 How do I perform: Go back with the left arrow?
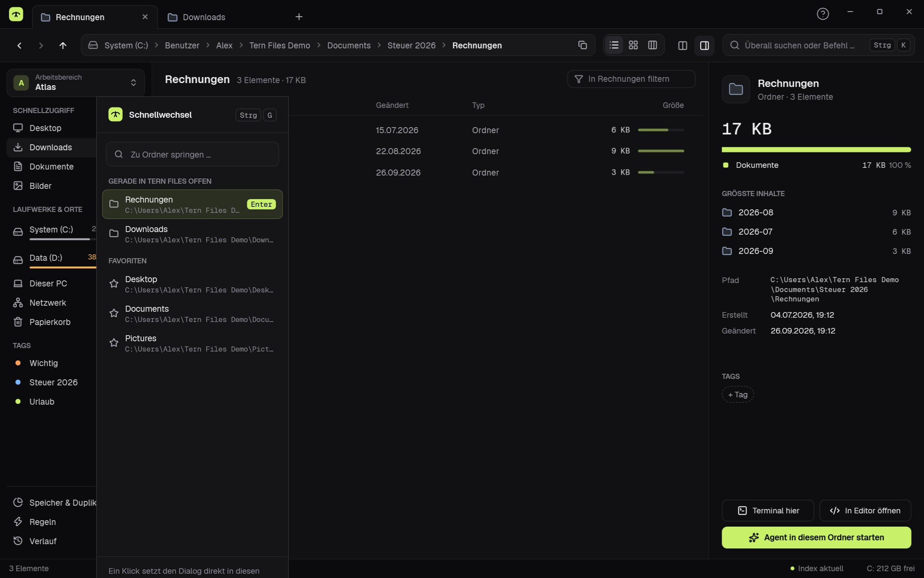click(19, 45)
